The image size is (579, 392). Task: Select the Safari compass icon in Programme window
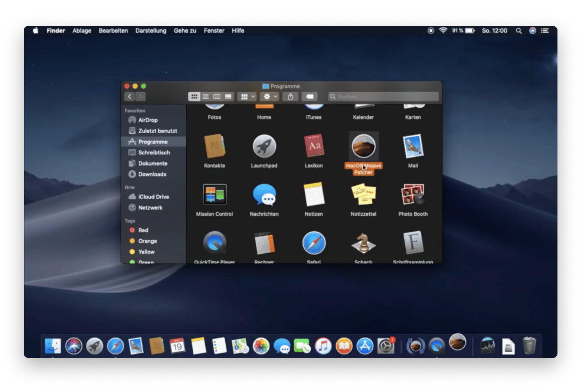click(314, 243)
